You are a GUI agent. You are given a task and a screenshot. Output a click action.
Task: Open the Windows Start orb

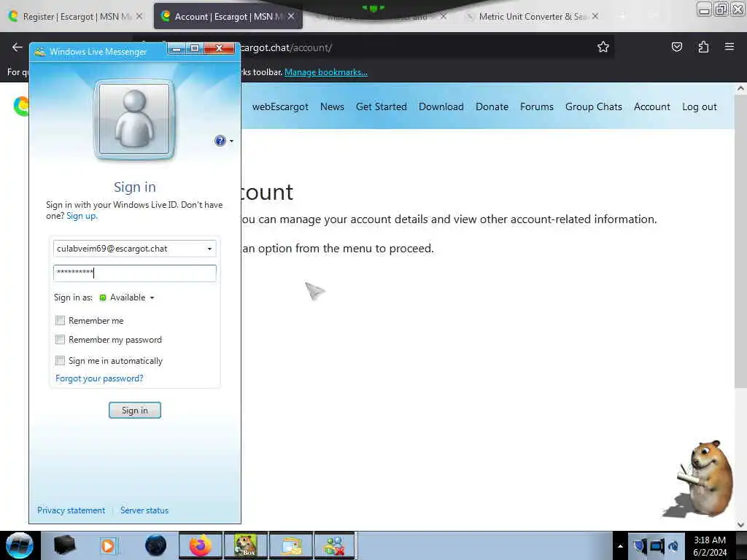tap(20, 545)
